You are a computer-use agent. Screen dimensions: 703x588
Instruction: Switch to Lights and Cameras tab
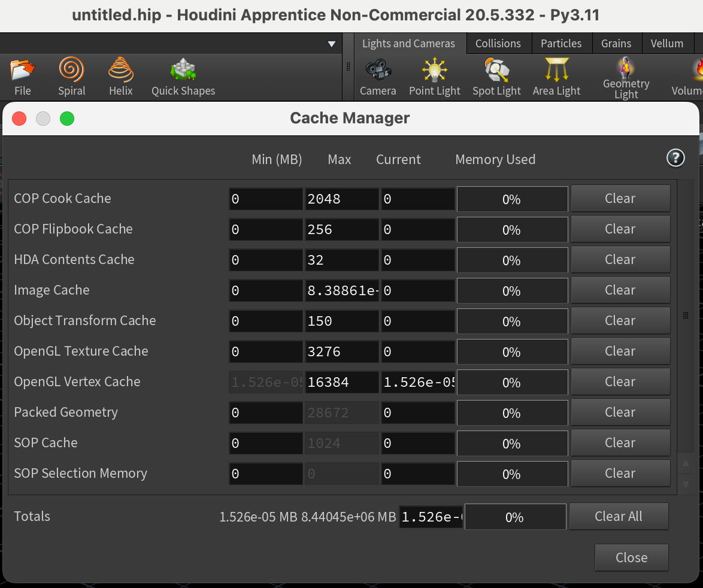point(408,44)
